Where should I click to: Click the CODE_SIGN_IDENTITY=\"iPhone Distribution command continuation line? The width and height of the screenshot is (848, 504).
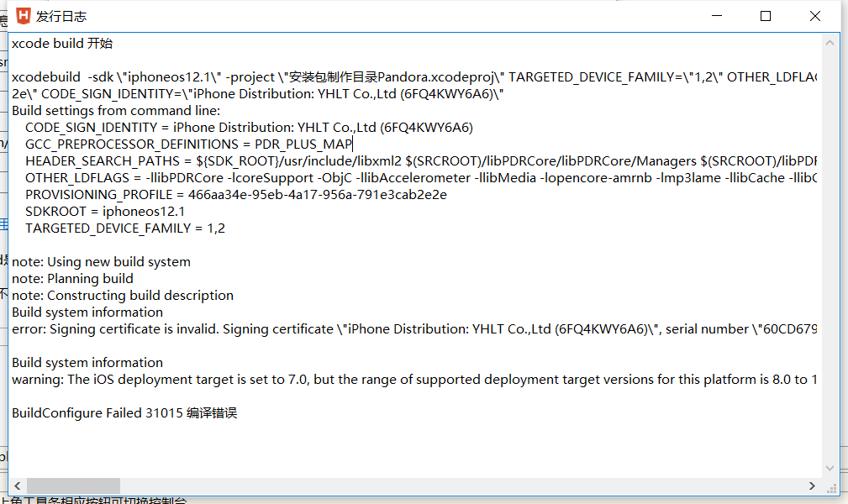pos(258,94)
